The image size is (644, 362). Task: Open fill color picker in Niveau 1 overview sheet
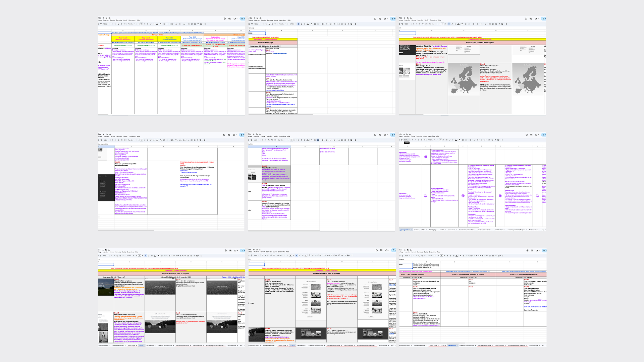[161, 24]
